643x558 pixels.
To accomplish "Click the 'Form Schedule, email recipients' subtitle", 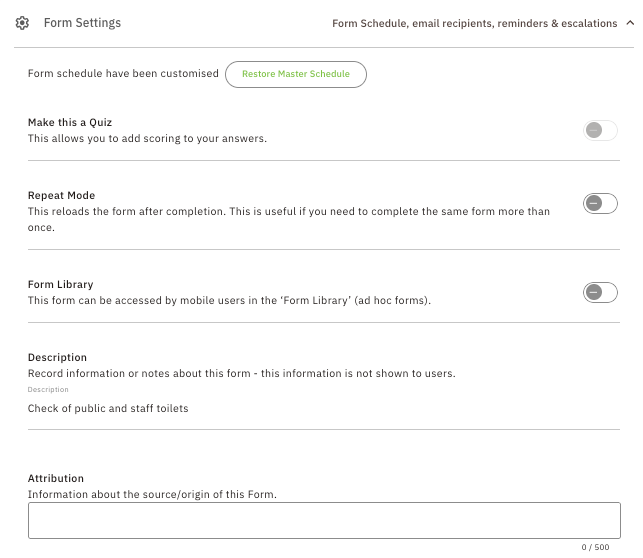I will (474, 23).
